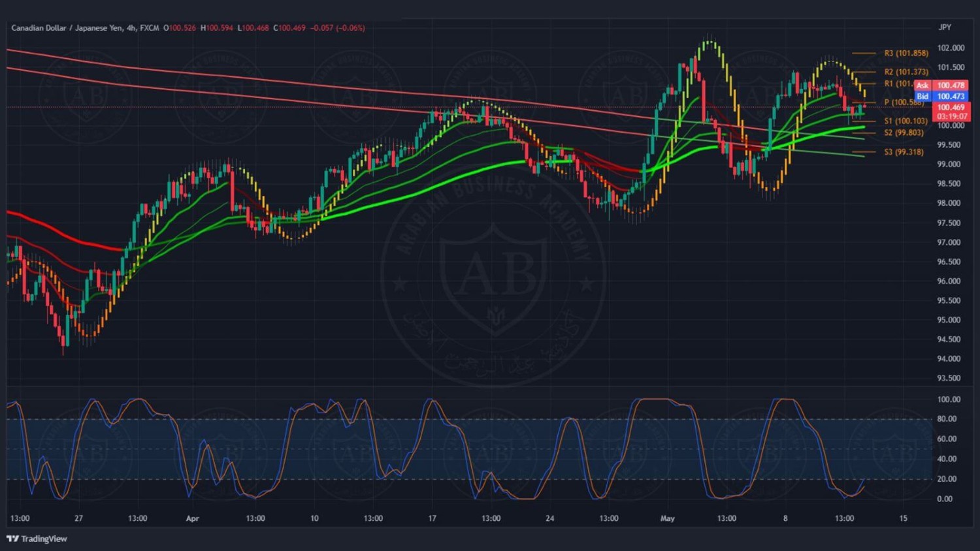Click the S1 (100.103) support label
This screenshot has width=980, height=551.
click(x=906, y=121)
